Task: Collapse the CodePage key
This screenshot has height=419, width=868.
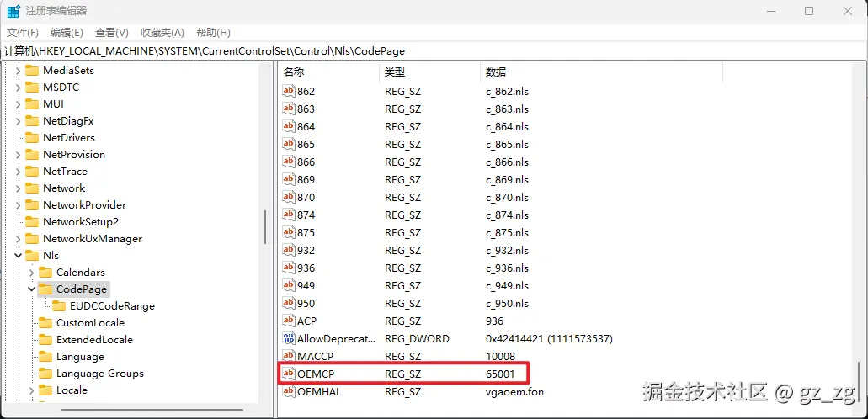Action: (x=31, y=289)
